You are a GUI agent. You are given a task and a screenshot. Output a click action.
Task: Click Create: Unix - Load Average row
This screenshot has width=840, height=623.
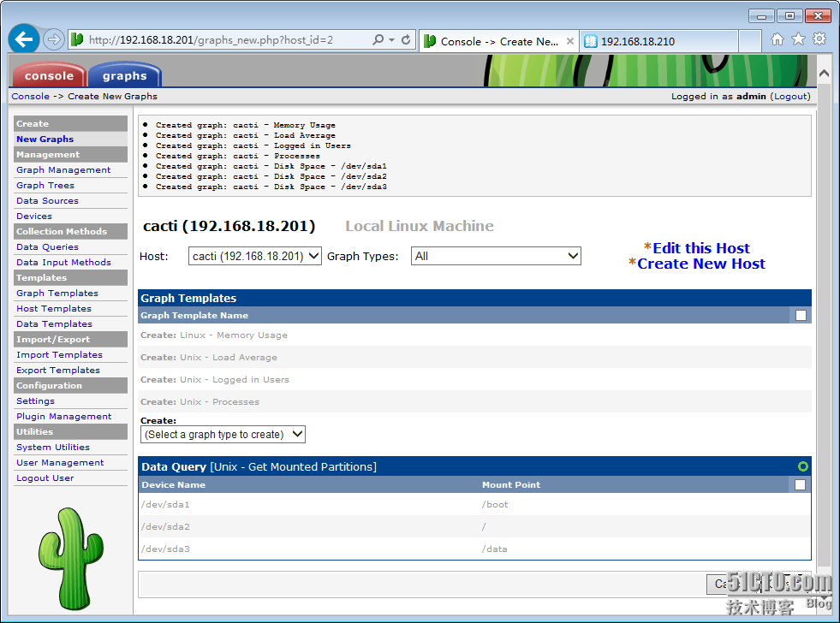474,357
